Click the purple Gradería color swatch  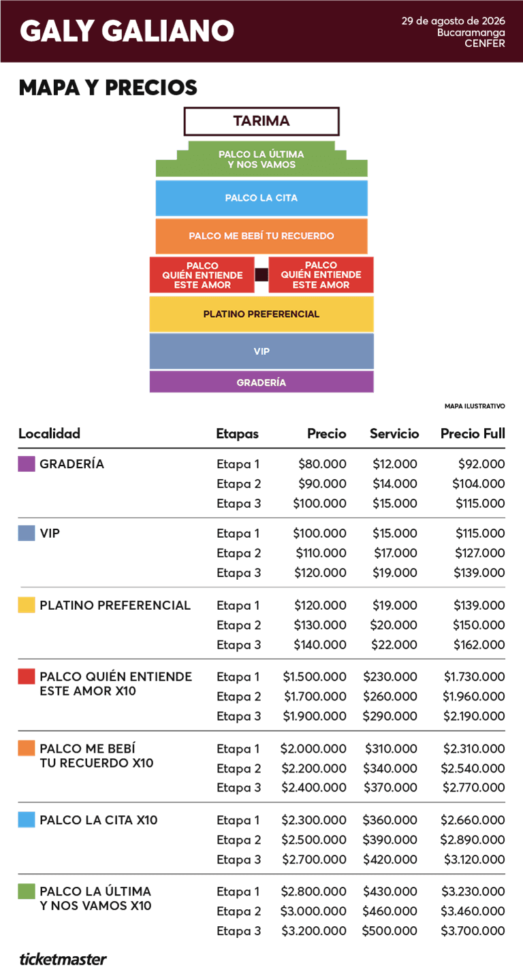tap(27, 464)
